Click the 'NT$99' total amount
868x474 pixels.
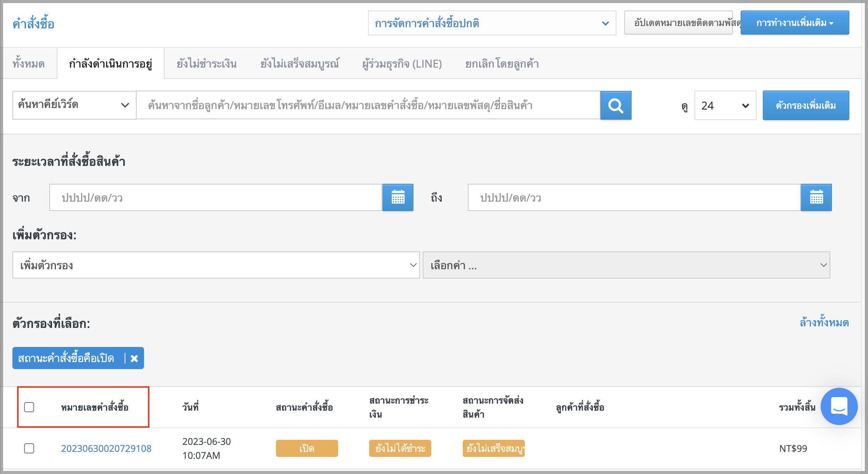pyautogui.click(x=793, y=448)
